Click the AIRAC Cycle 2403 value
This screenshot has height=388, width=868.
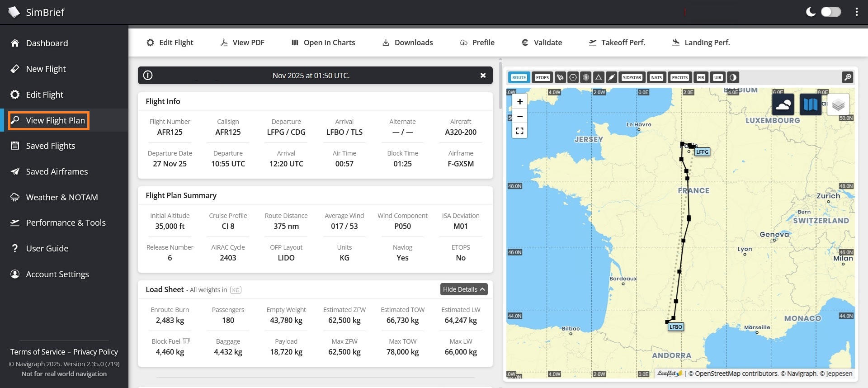(228, 258)
